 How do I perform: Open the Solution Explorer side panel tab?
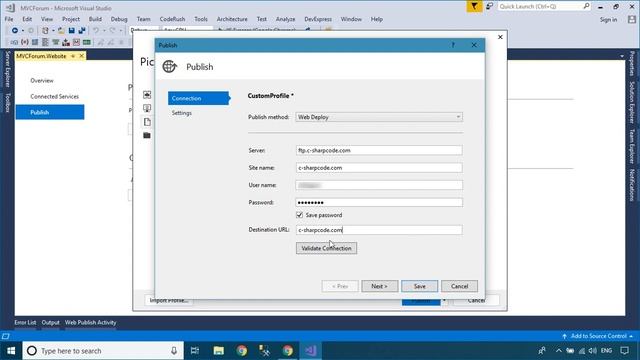pyautogui.click(x=632, y=102)
